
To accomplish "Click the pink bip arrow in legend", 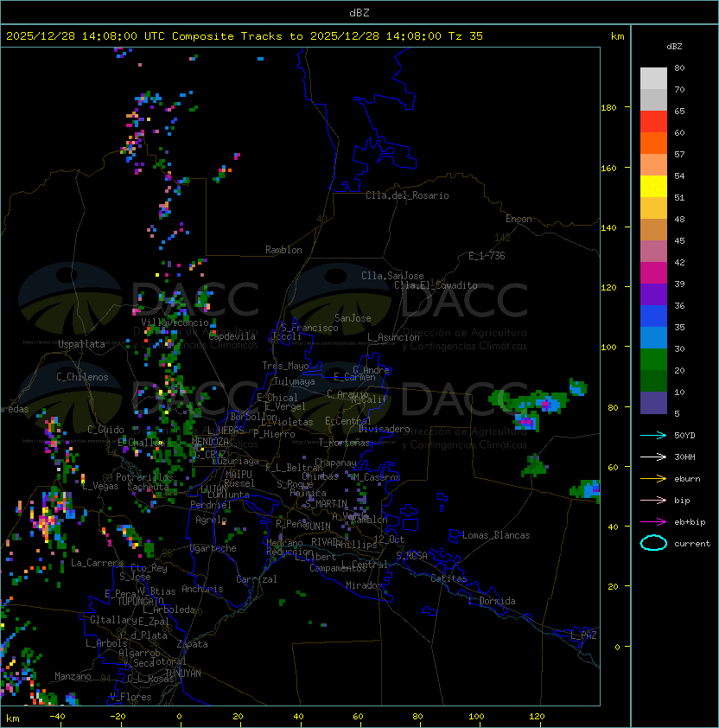I will (653, 500).
